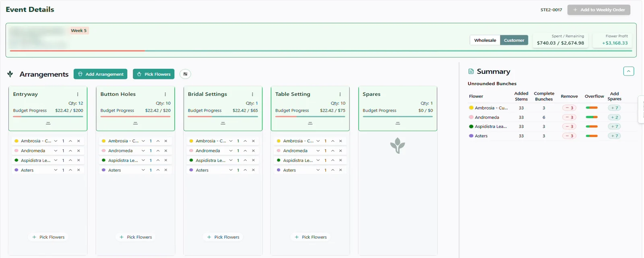Remove Ambrosia from the Entryway arrangement

78,141
